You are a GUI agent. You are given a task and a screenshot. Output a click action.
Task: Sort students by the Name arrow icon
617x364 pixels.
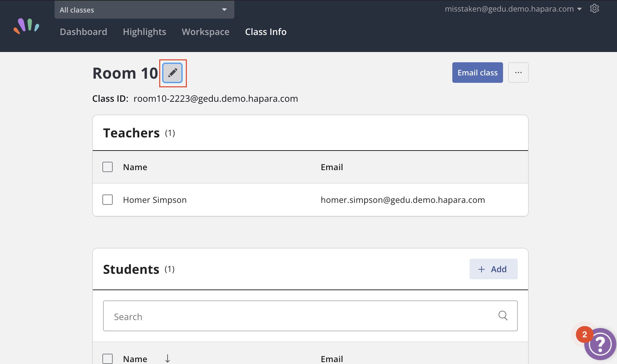(168, 359)
